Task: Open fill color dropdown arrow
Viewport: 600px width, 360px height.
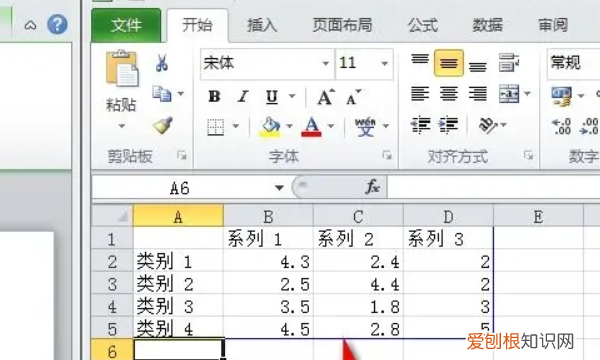Action: coord(290,126)
